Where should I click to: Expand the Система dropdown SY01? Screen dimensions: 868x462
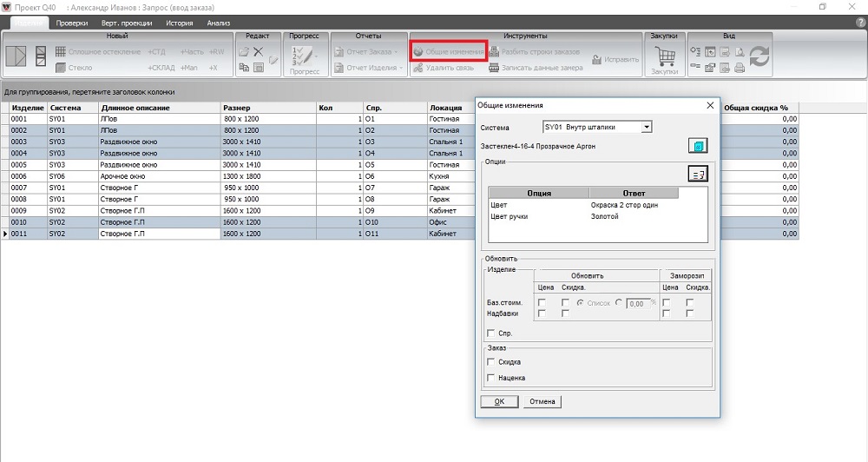[x=646, y=127]
